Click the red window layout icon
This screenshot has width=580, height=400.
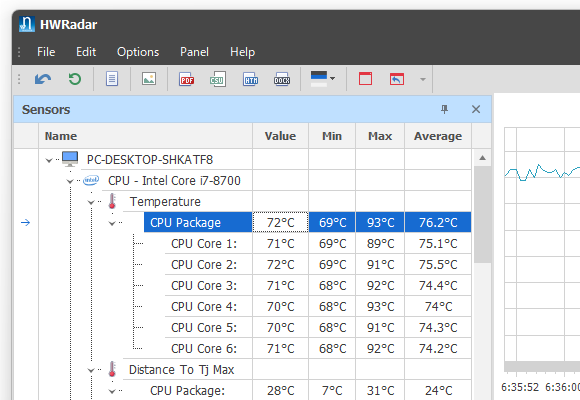click(x=365, y=79)
